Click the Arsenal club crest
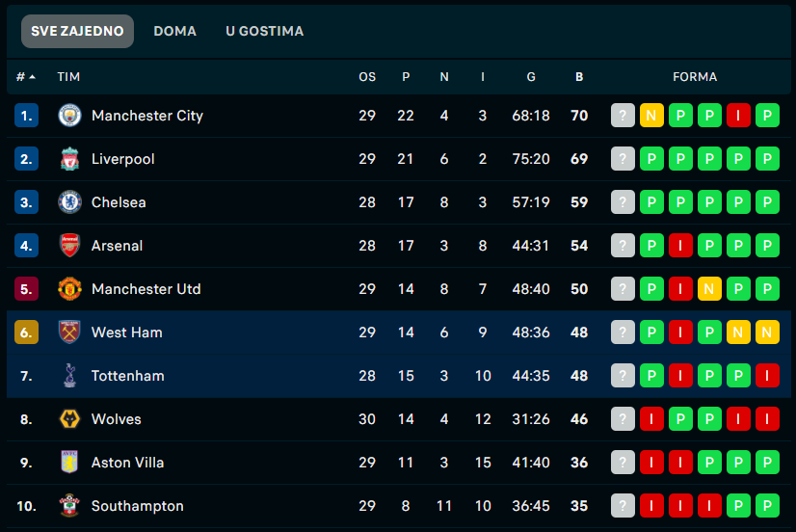Viewport: 796px width, 532px height. [69, 246]
